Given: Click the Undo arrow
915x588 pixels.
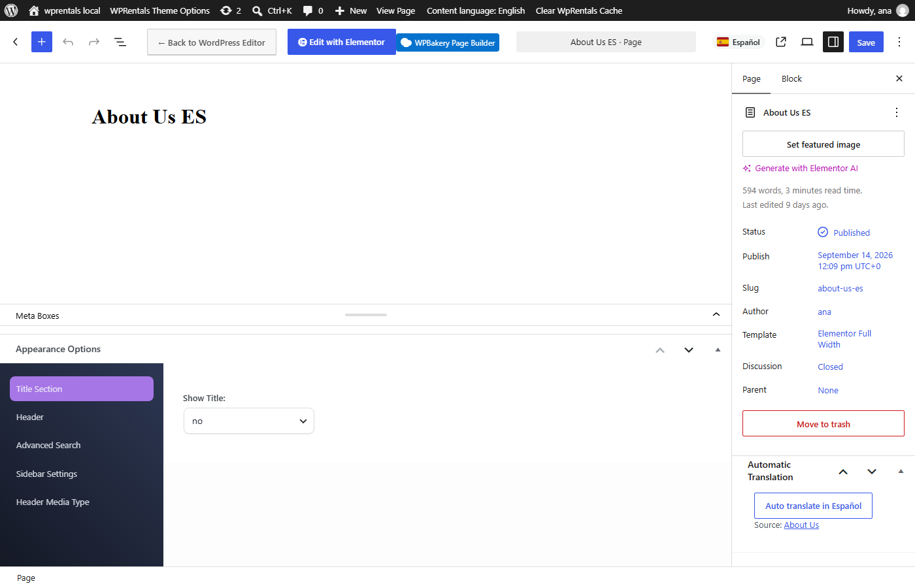Looking at the screenshot, I should tap(68, 42).
